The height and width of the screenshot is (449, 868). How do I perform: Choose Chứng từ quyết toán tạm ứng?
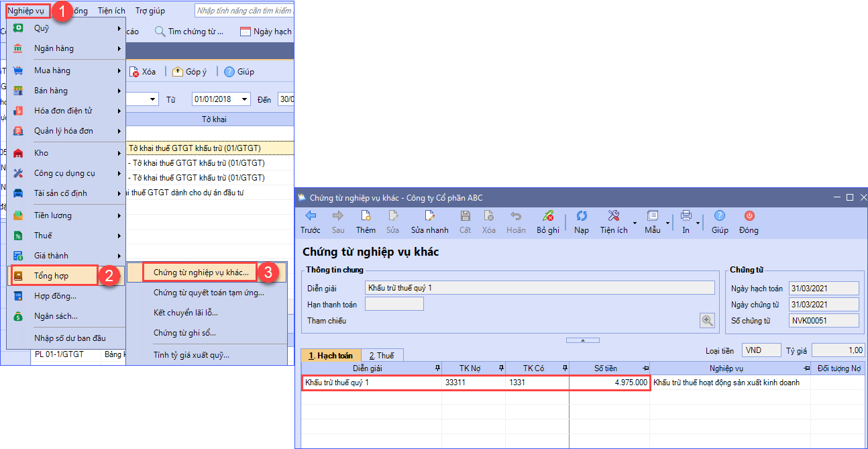(209, 293)
